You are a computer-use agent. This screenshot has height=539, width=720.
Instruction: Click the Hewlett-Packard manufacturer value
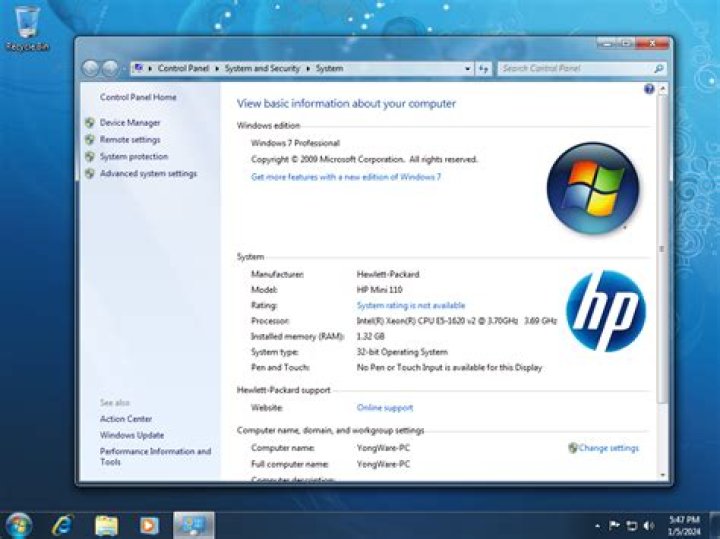tap(388, 275)
